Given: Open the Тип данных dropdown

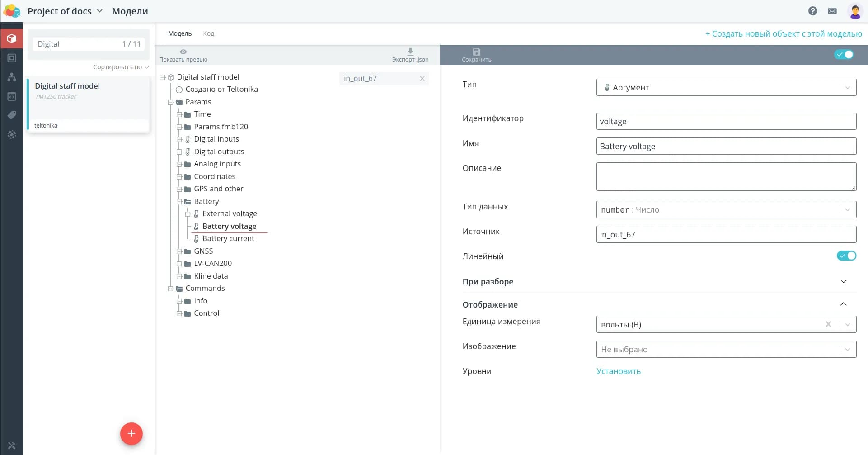Looking at the screenshot, I should (x=726, y=209).
